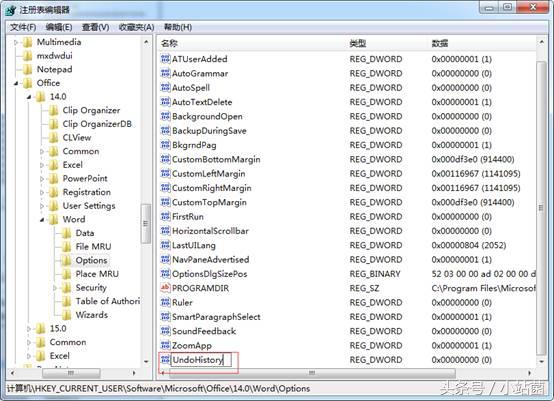Viewport: 554px width, 401px height.
Task: Click the SmartParagraphSelect value icon
Action: point(165,317)
